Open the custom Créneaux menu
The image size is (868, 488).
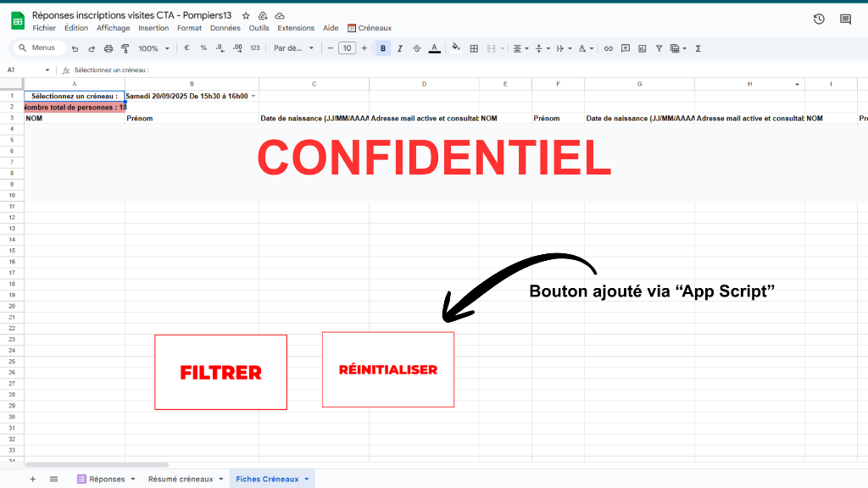370,28
